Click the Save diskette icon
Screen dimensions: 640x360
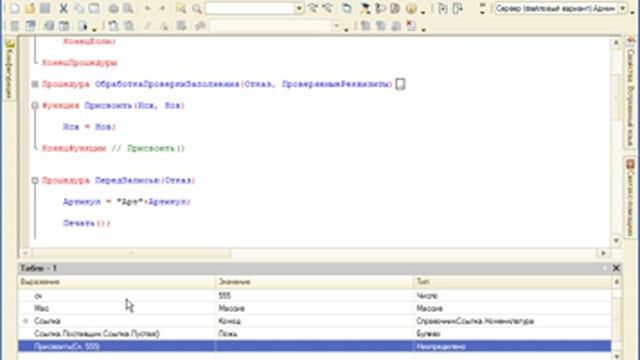pos(45,8)
